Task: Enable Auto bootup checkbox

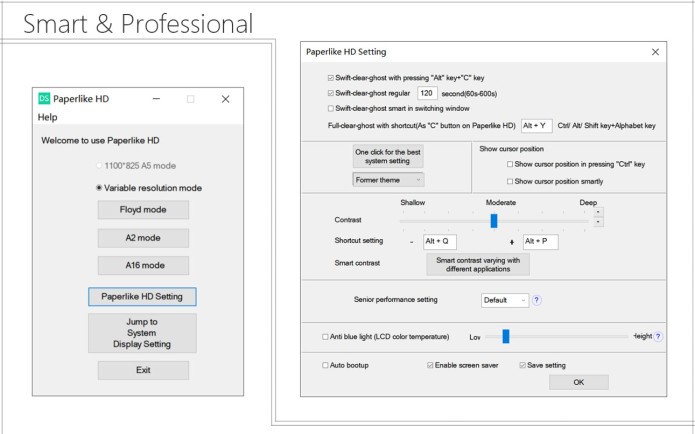Action: (x=325, y=365)
